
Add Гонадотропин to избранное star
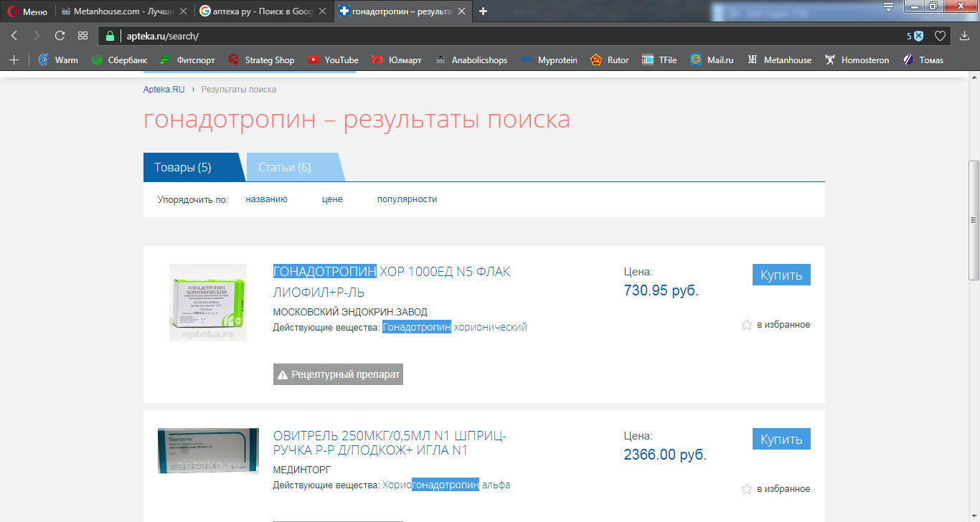tap(746, 325)
